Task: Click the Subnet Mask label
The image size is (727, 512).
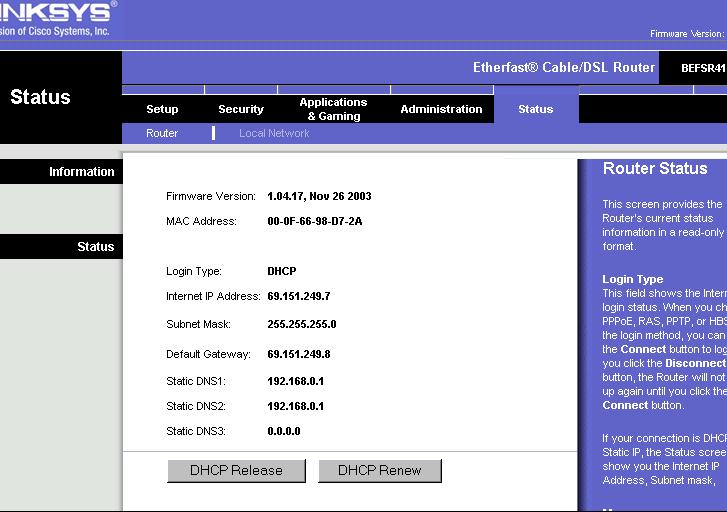Action: click(198, 324)
